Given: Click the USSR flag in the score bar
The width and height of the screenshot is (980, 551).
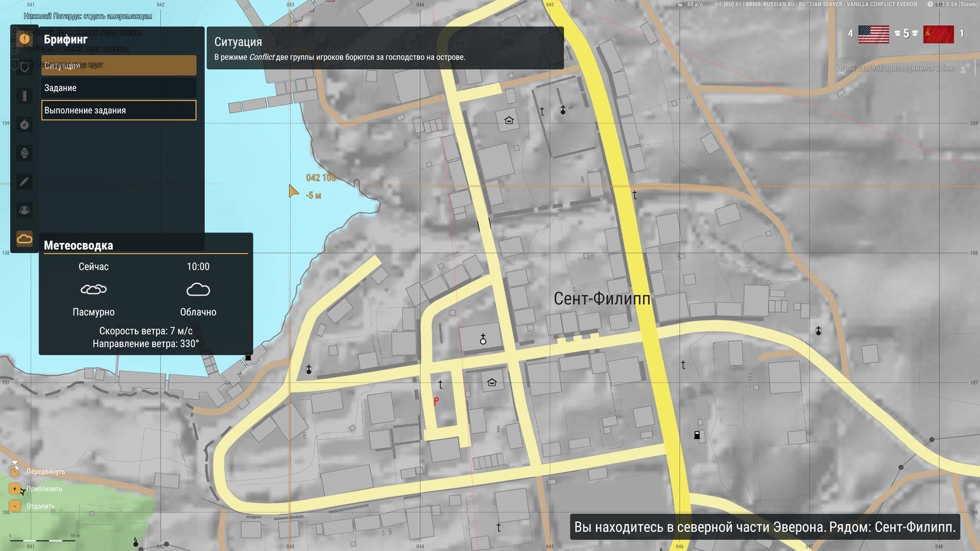Looking at the screenshot, I should coord(938,34).
